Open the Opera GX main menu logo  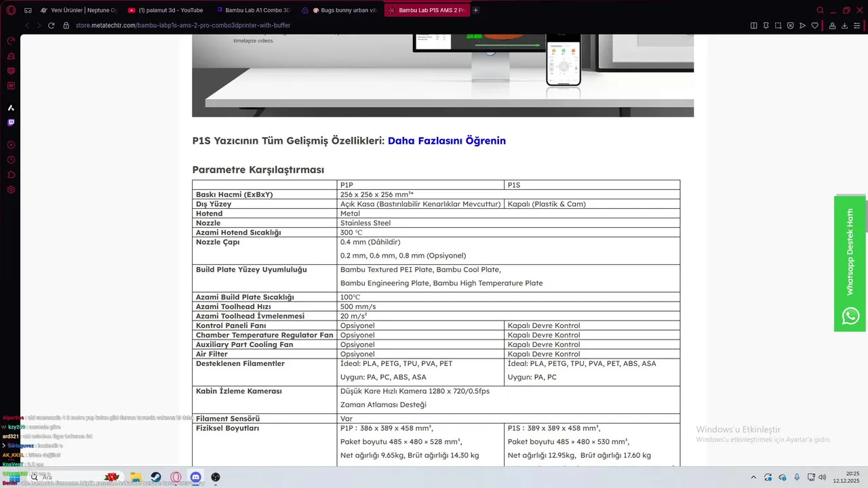[x=11, y=10]
